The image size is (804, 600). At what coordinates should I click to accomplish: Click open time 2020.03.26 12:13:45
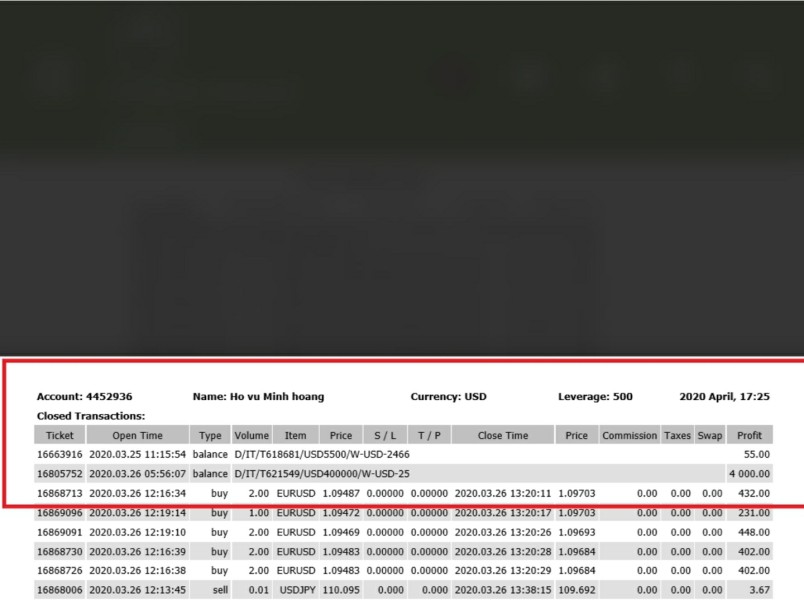point(137,590)
